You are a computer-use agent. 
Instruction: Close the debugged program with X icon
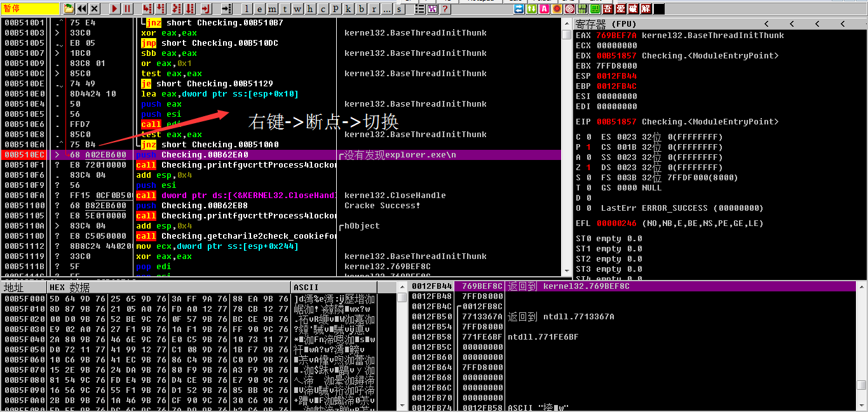click(x=94, y=9)
